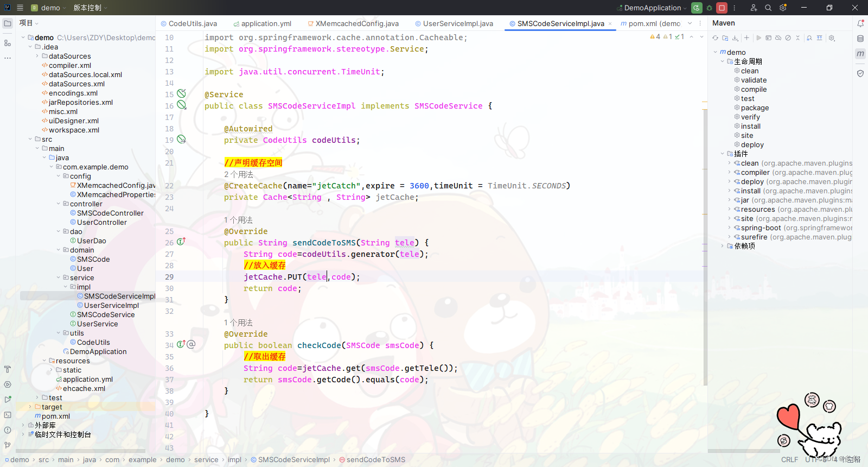Image resolution: width=868 pixels, height=467 pixels.
Task: Expand the dataSources folder
Action: pyautogui.click(x=37, y=56)
